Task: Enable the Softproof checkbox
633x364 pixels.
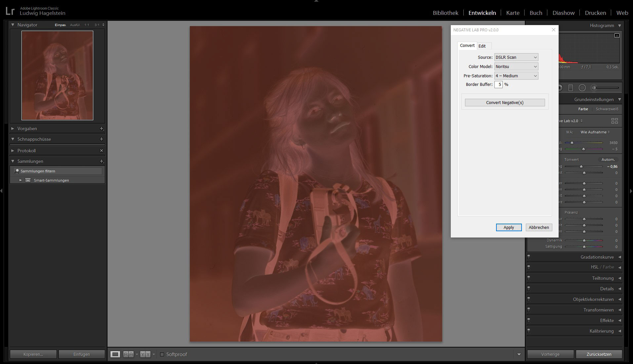Action: click(x=162, y=354)
